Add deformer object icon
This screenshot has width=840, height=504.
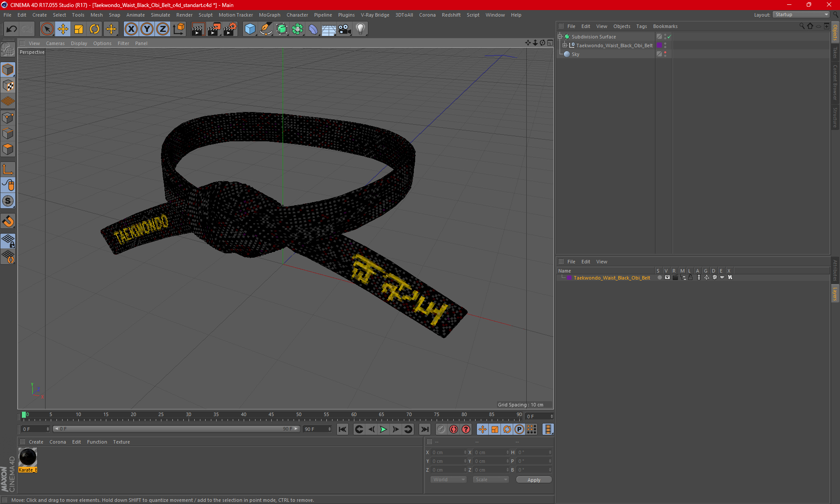pos(313,29)
